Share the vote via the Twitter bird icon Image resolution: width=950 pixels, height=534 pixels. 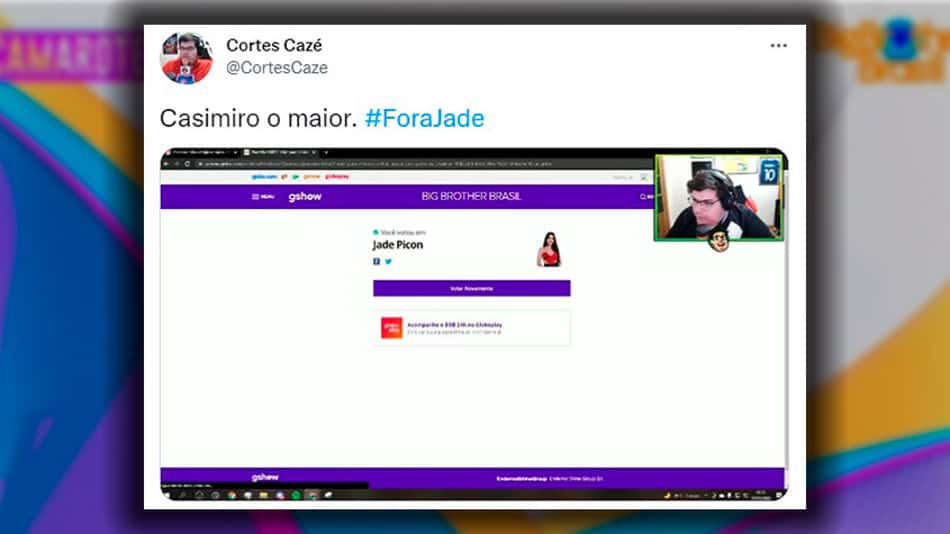[388, 261]
